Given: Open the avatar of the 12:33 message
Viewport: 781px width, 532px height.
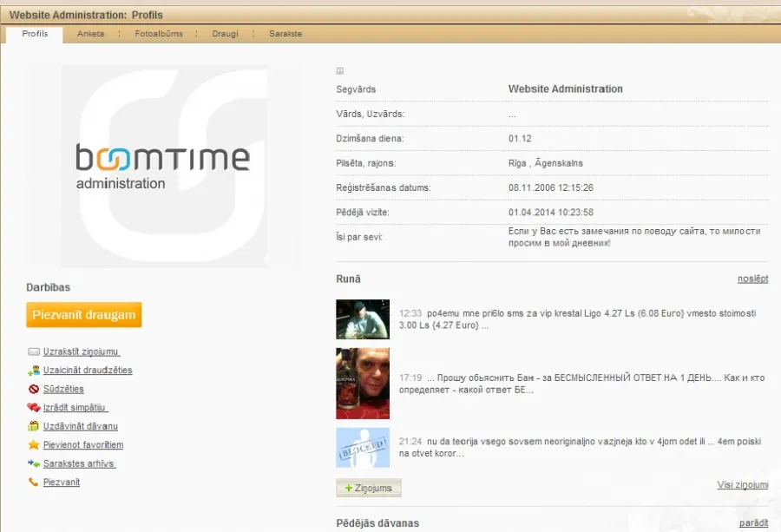Looking at the screenshot, I should pos(363,319).
